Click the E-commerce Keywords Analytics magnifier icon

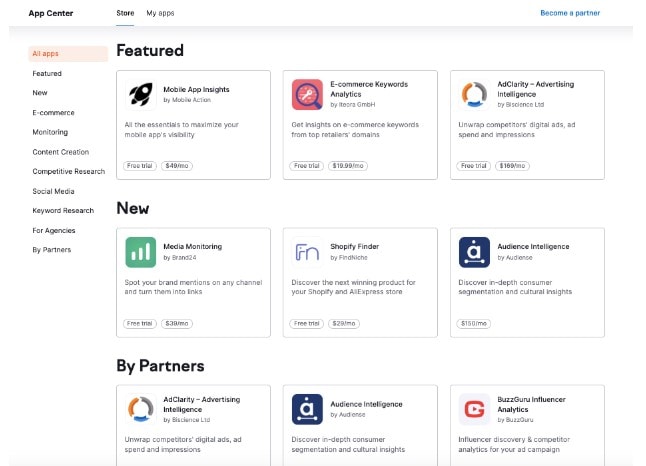click(307, 94)
